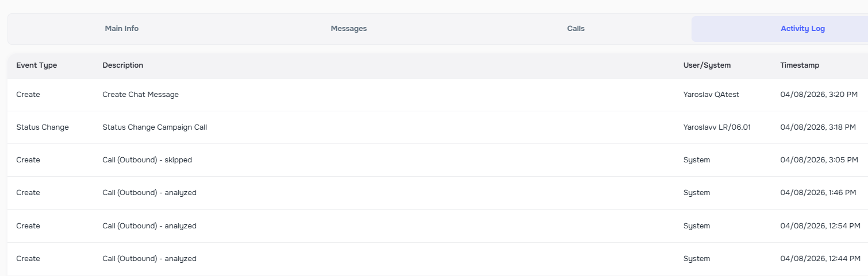Click the user name Yaroslavv LR/06.01

click(x=717, y=127)
